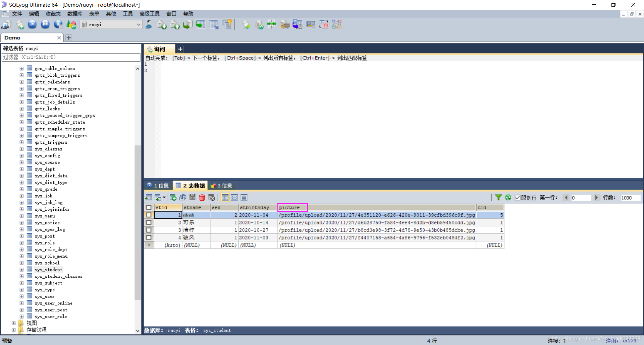The width and height of the screenshot is (644, 345).
Task: Click the object browser filter input
Action: tap(71, 57)
